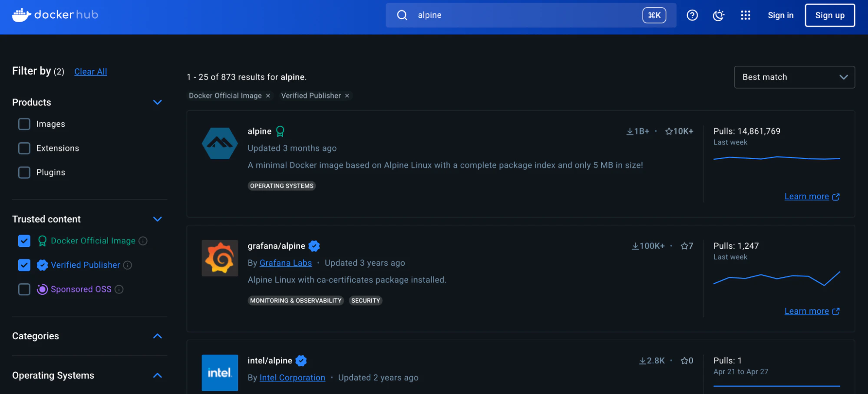Collapse the Trusted content section
The height and width of the screenshot is (394, 868).
click(158, 219)
